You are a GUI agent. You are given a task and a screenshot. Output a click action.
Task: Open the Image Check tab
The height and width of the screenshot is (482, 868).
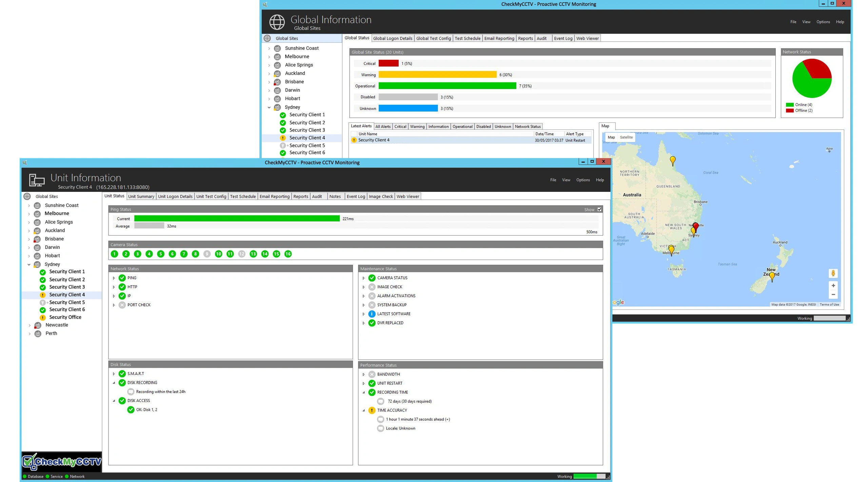tap(381, 196)
